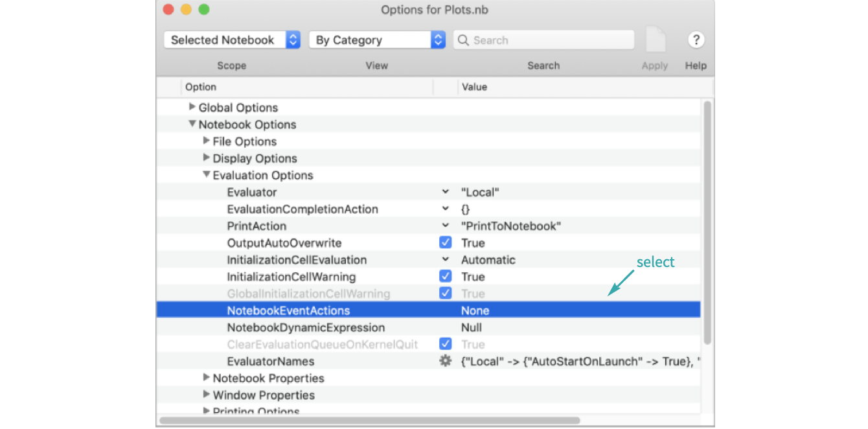The height and width of the screenshot is (429, 868).
Task: Collapse the Notebook Options group
Action: point(192,124)
